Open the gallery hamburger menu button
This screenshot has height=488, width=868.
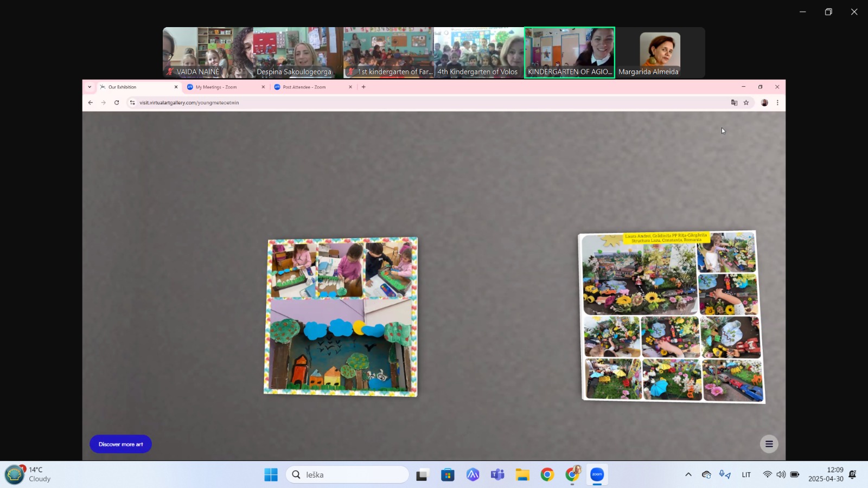coord(769,444)
